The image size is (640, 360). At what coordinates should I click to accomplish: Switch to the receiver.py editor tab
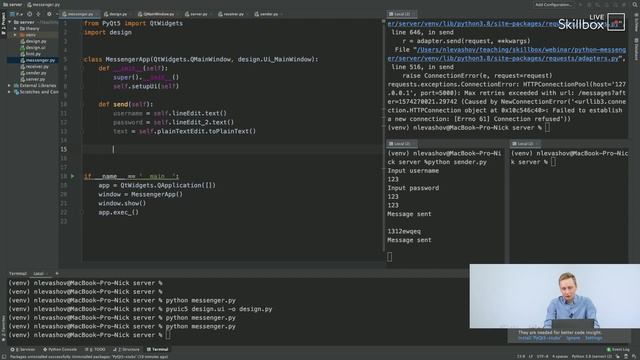(x=233, y=14)
